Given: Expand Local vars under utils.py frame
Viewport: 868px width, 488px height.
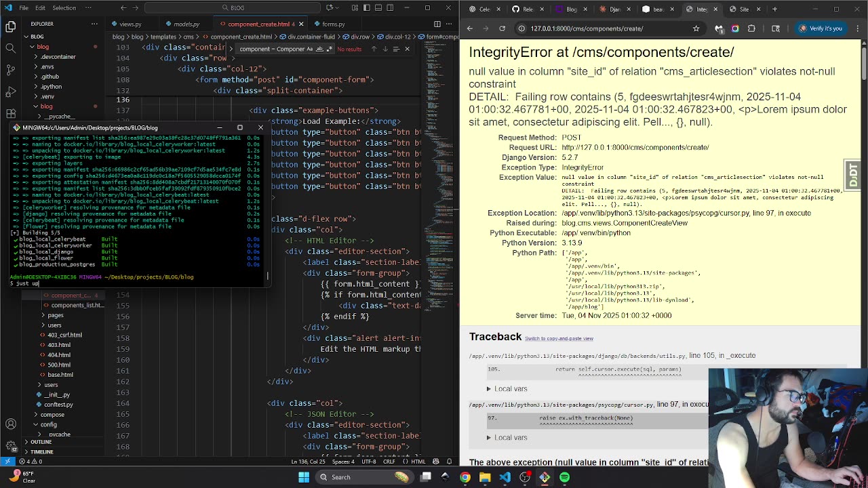Looking at the screenshot, I should click(x=507, y=388).
